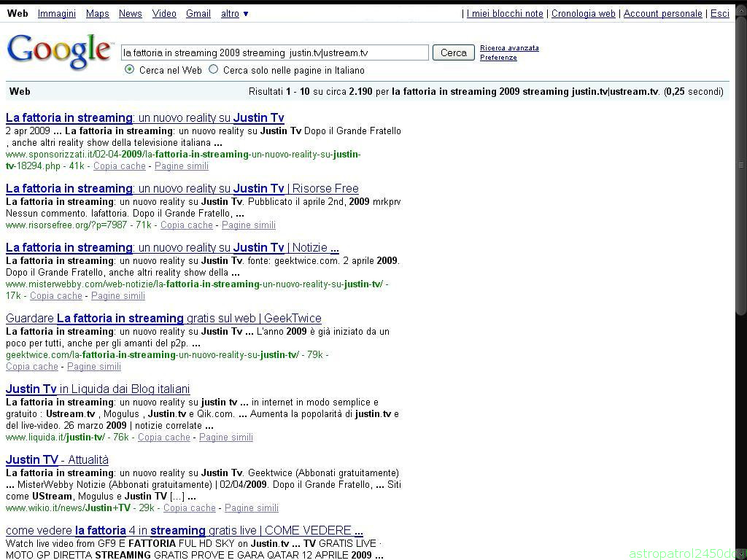Image resolution: width=747 pixels, height=560 pixels.
Task: Open Cronologia web link
Action: [583, 14]
